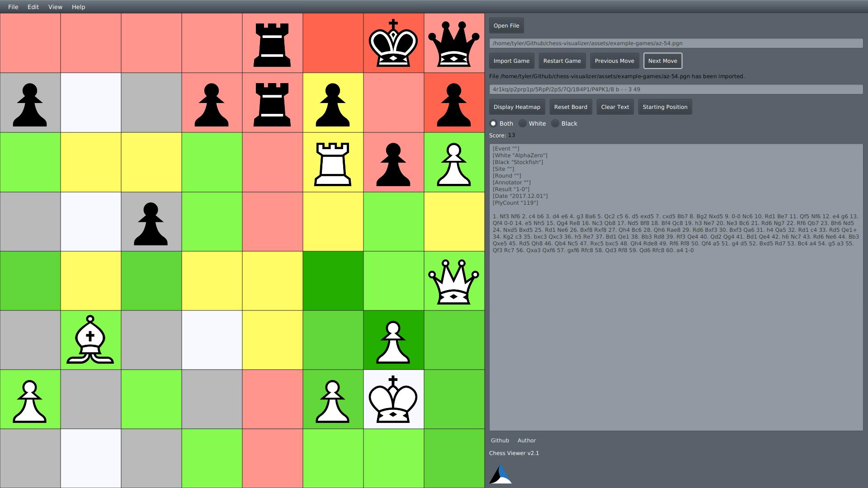Select the White radio button
Image resolution: width=868 pixels, height=488 pixels.
click(x=522, y=123)
